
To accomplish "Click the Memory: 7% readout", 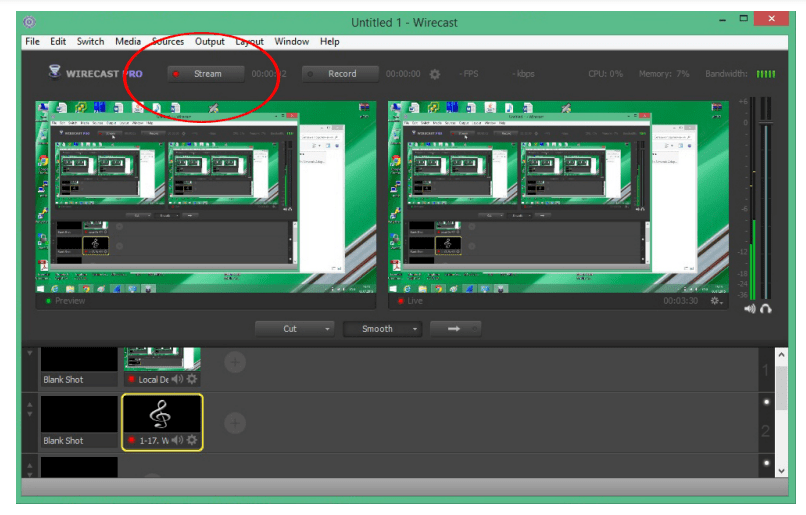I will point(664,74).
